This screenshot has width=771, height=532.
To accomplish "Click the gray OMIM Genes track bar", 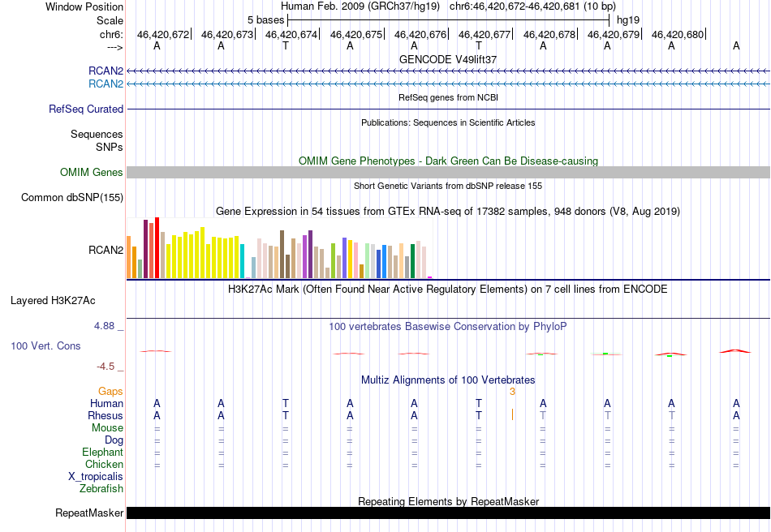I will point(449,172).
